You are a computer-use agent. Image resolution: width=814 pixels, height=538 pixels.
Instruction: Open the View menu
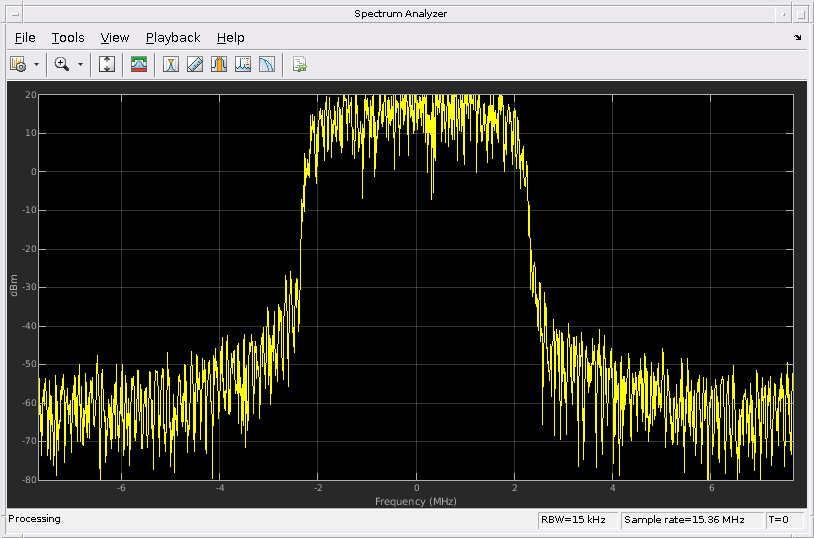pos(115,38)
